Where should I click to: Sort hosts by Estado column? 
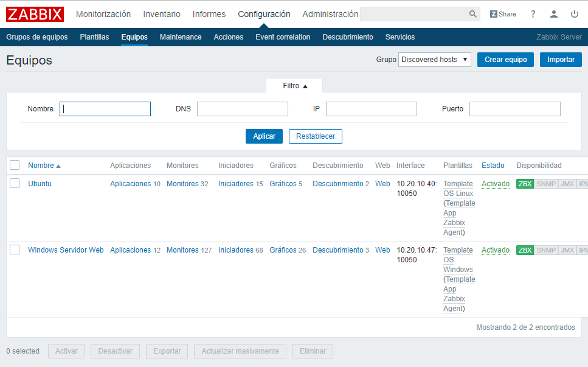point(493,166)
